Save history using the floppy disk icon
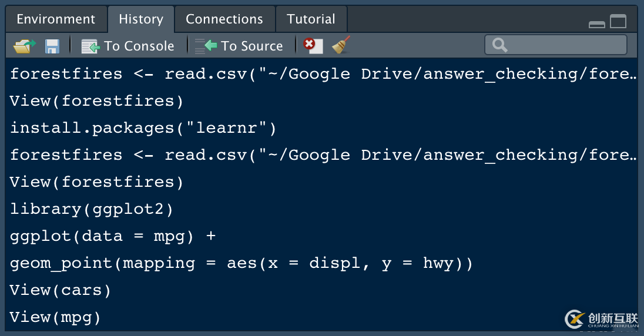 [52, 46]
